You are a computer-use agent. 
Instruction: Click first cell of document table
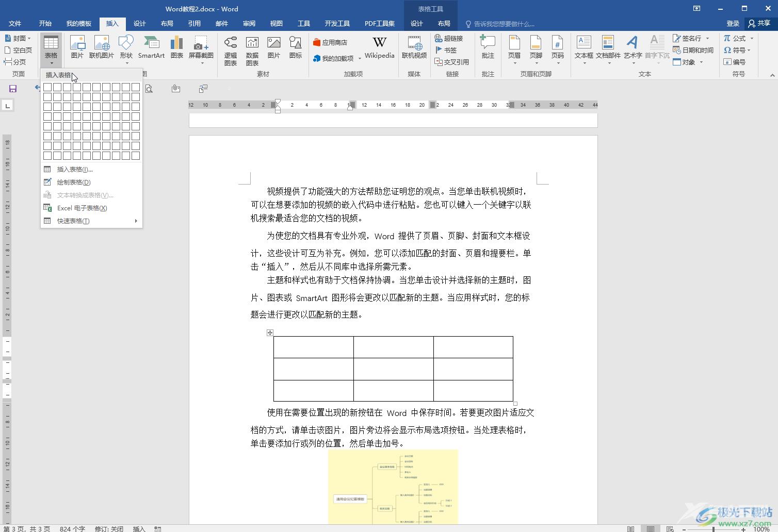(x=314, y=347)
